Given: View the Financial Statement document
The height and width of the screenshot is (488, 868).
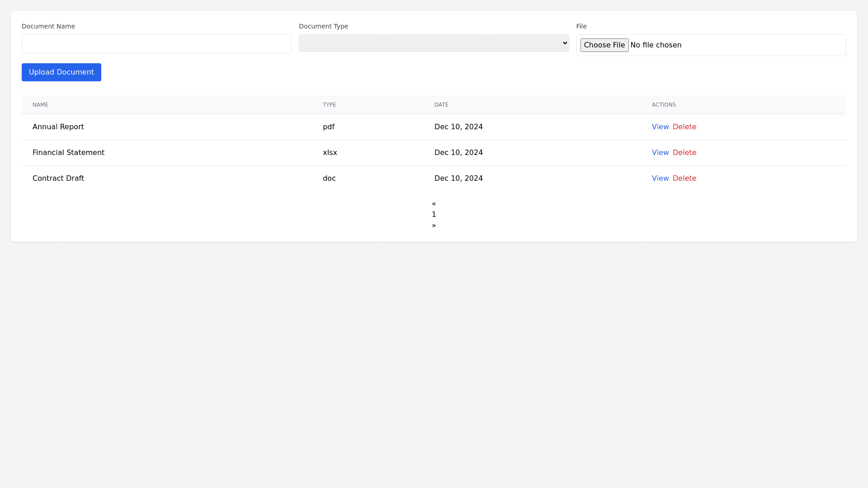Looking at the screenshot, I should click(660, 153).
